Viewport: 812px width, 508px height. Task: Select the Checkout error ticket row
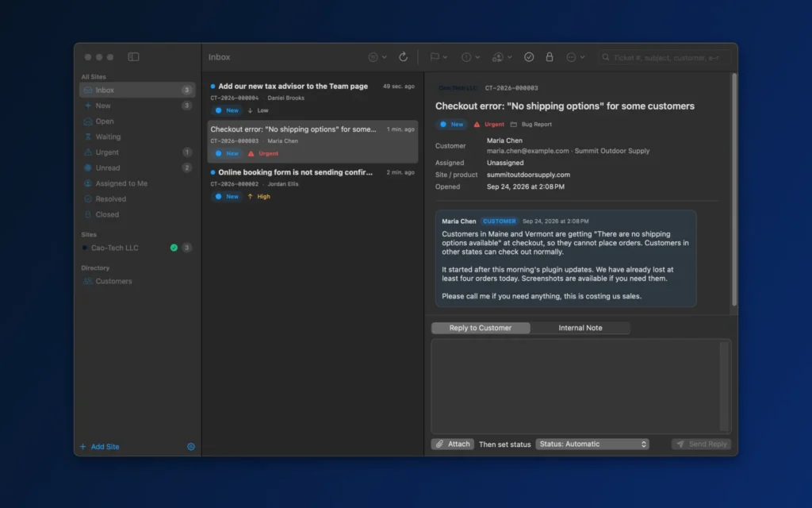click(x=312, y=141)
